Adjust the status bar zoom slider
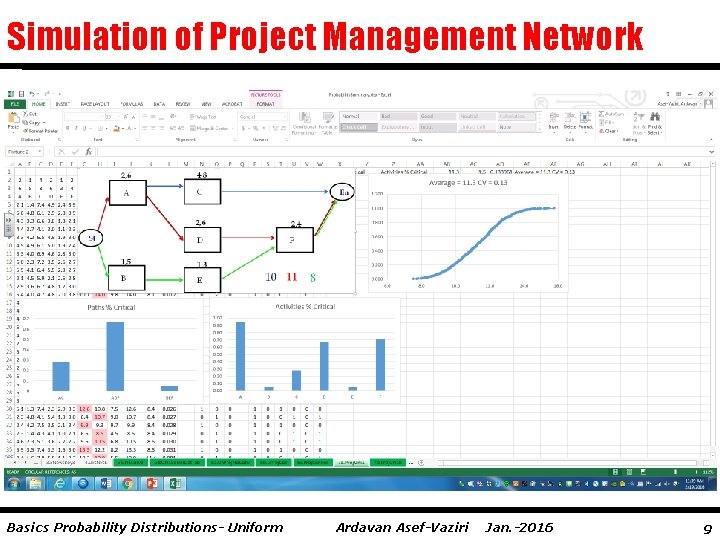 [x=675, y=472]
